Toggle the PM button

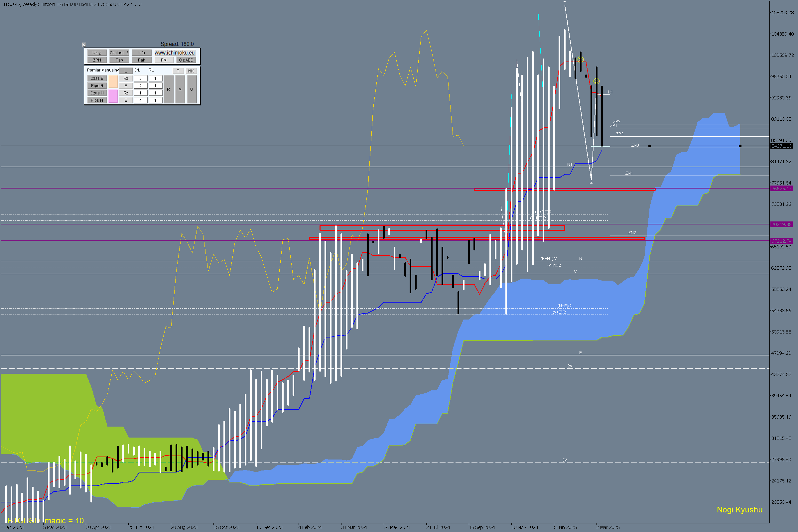[x=164, y=60]
